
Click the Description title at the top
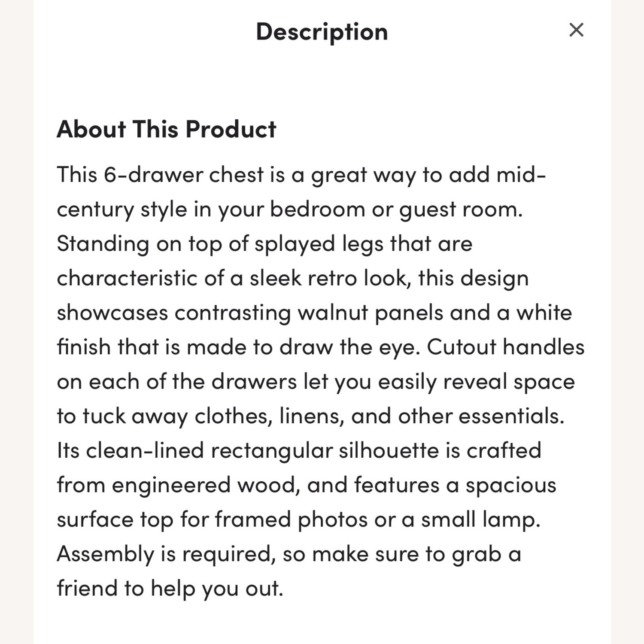(x=322, y=32)
